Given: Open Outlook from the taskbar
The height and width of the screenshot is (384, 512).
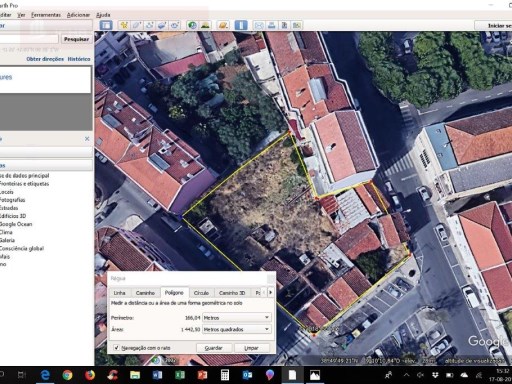Looking at the screenshot, I should pyautogui.click(x=247, y=375).
